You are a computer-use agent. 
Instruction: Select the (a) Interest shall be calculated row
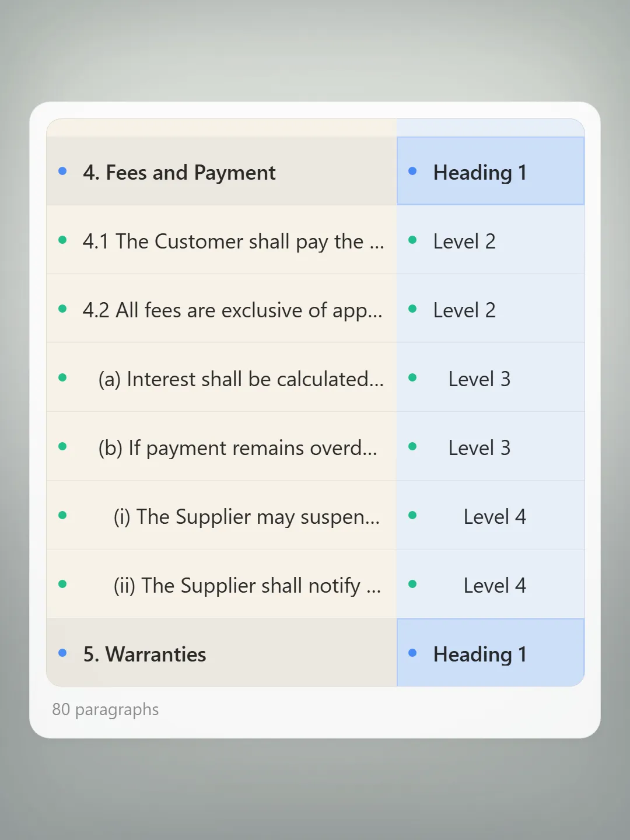(x=222, y=377)
